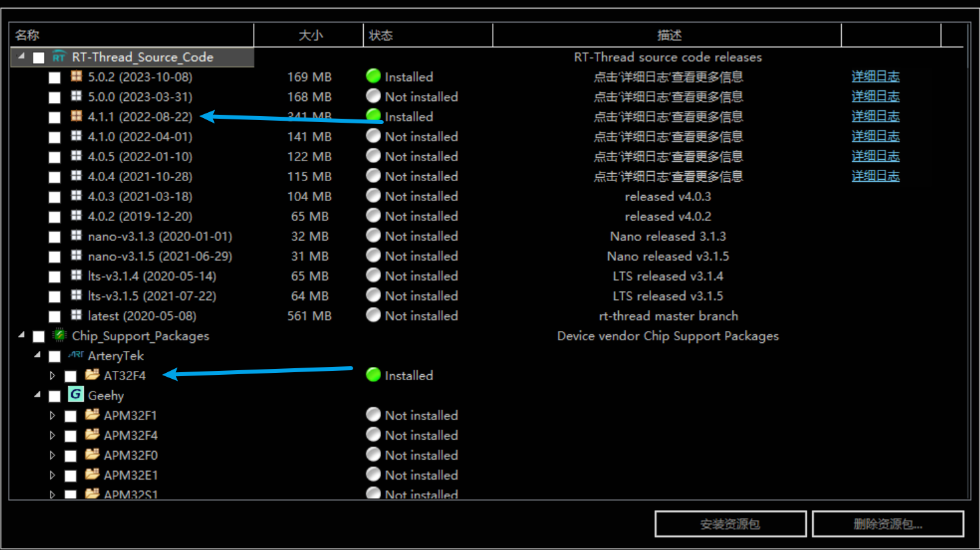This screenshot has height=550, width=980.
Task: Click the package icon beside latest (2020-05-08)
Action: coord(76,315)
